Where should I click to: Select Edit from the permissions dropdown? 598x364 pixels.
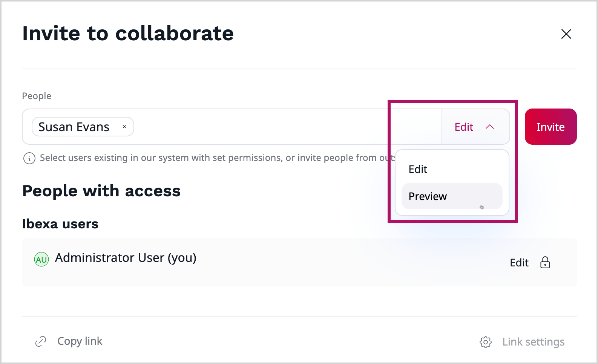[418, 169]
